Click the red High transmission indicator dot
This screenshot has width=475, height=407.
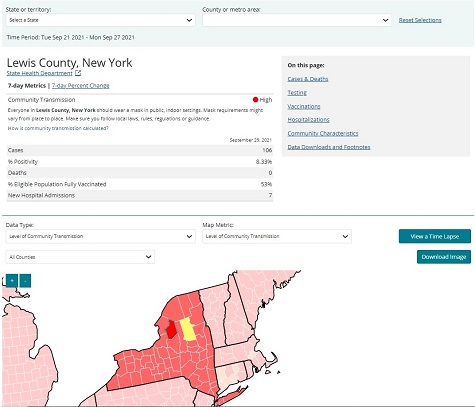[x=255, y=99]
